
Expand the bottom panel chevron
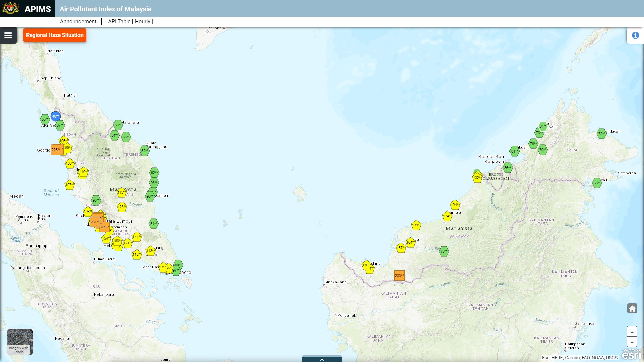322,359
